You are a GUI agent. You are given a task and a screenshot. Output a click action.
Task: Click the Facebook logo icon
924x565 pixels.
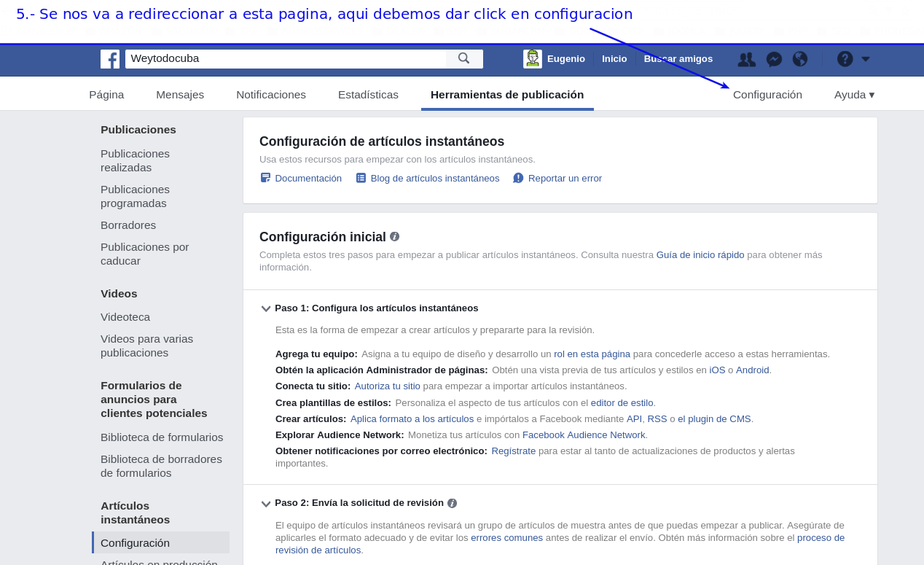click(110, 59)
